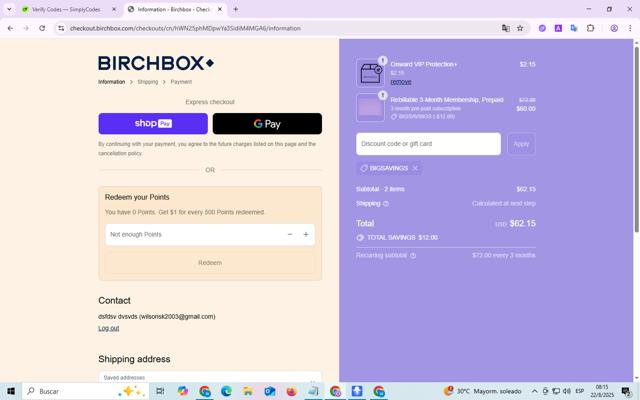This screenshot has height=400, width=640.
Task: Go forward in browser history
Action: [x=26, y=28]
